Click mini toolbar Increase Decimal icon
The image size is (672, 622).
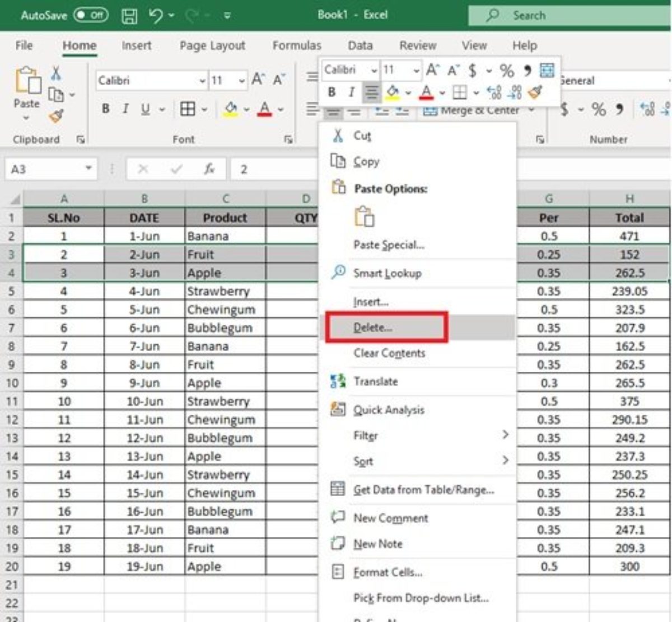coord(494,92)
